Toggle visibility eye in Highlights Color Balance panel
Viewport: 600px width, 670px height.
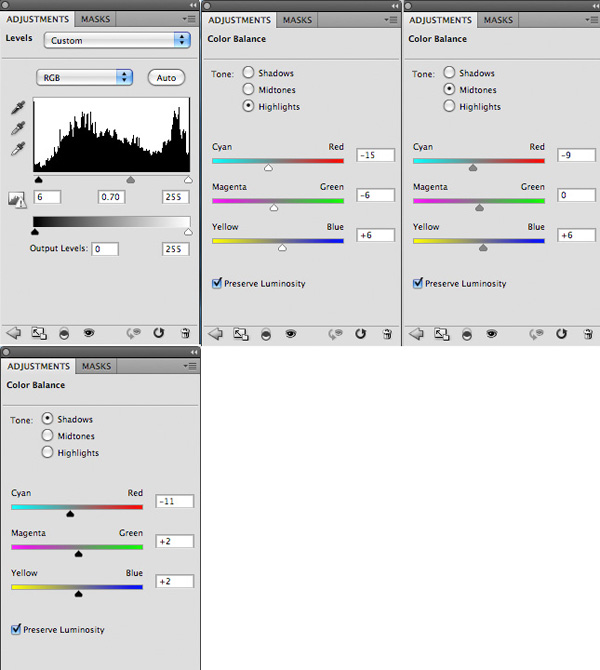click(x=291, y=333)
